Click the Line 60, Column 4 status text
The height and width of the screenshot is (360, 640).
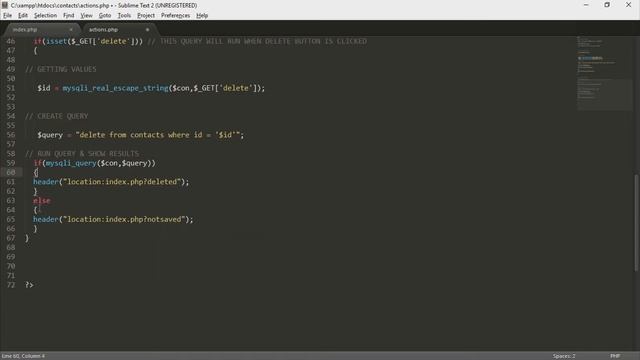(23, 356)
